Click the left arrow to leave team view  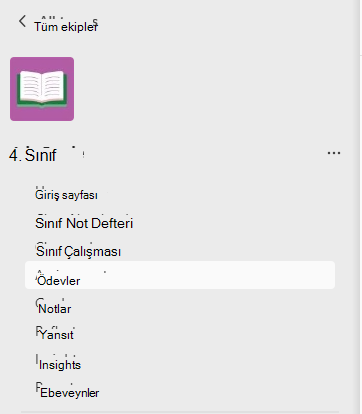(x=22, y=22)
